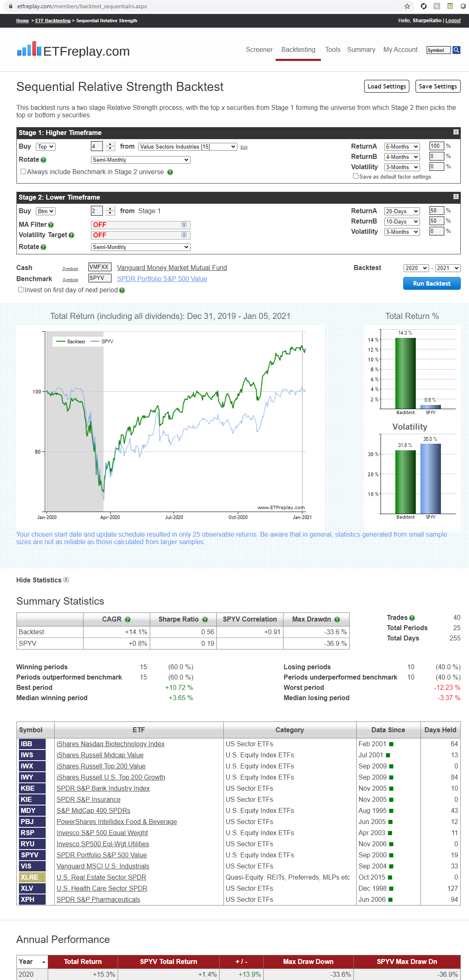The image size is (469, 980).
Task: Open the Vanguard Money Market Mutual Fund link
Action: point(172,268)
